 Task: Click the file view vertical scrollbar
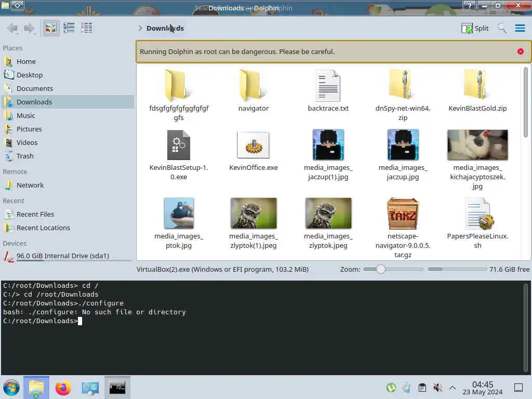(526, 102)
